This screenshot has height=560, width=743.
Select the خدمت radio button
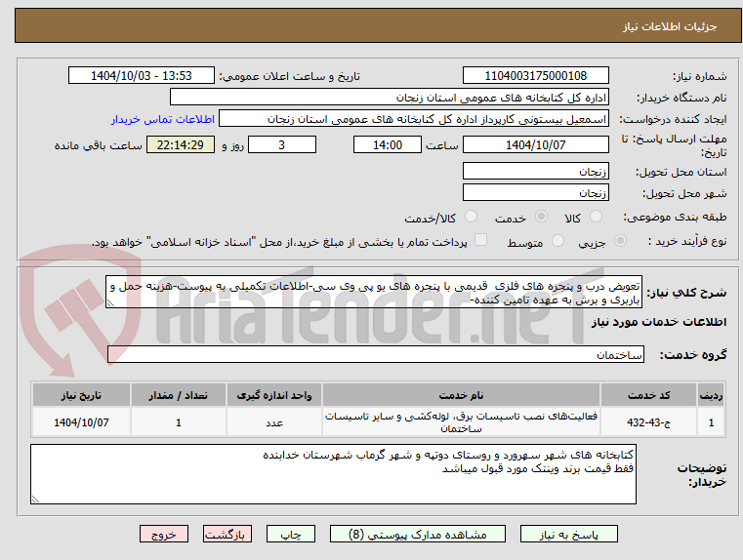(x=541, y=217)
